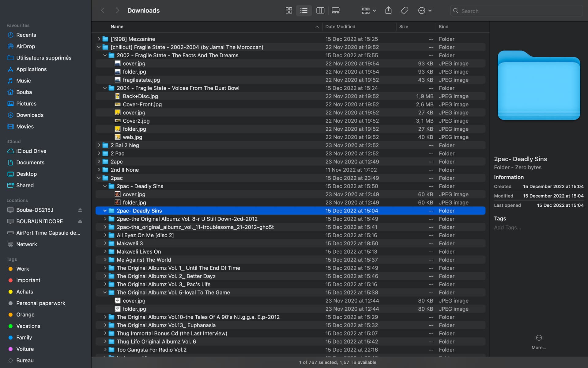This screenshot has height=368, width=588.
Task: Select the fragilestate.jpg file
Action: point(290,80)
